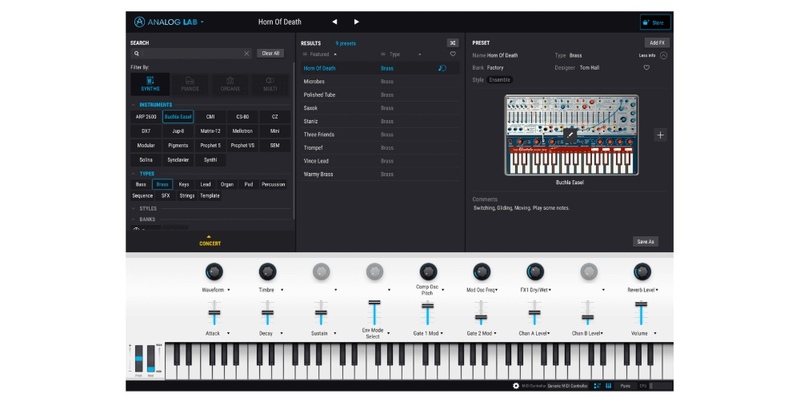800x406 pixels.
Task: Toggle the Mellotron instrument filter
Action: (x=242, y=131)
